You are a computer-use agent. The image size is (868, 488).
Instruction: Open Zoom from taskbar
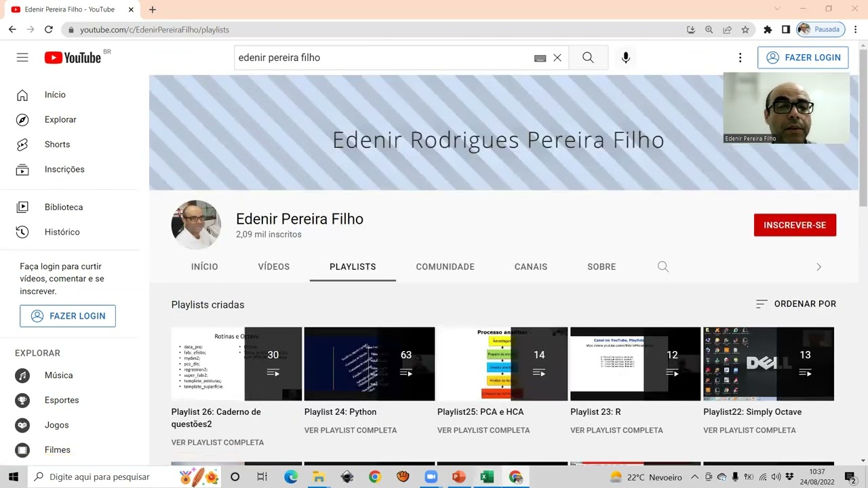431,477
